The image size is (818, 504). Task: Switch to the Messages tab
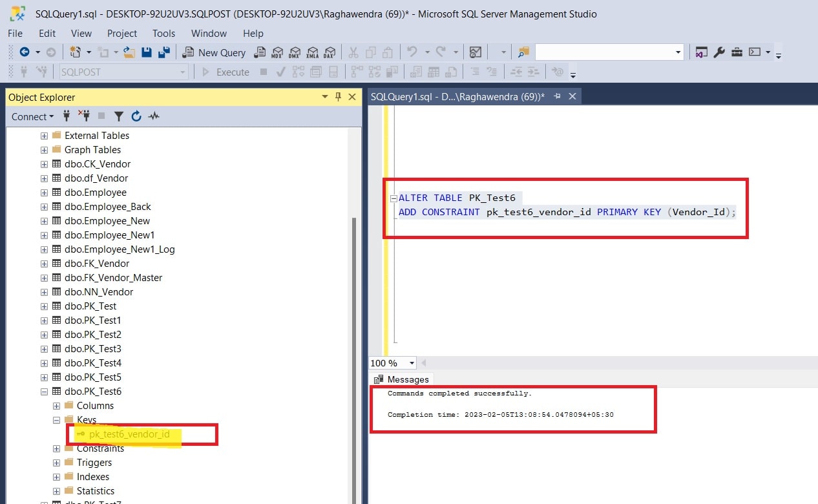pos(401,379)
